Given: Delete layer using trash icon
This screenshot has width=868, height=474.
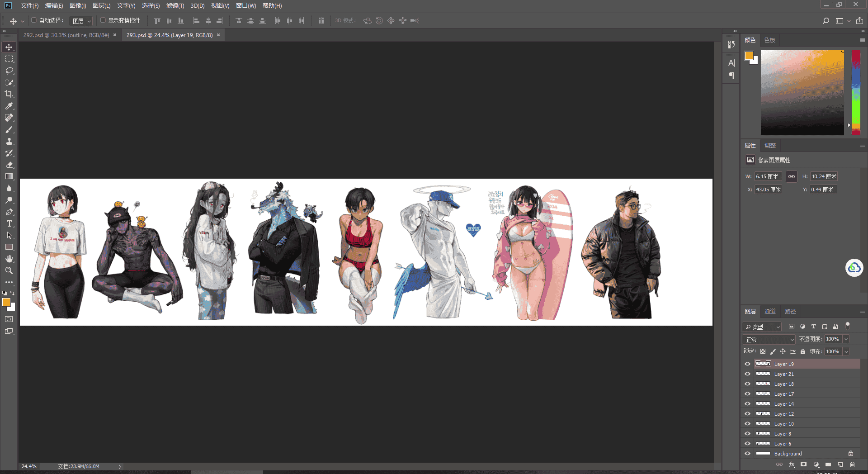Looking at the screenshot, I should pyautogui.click(x=852, y=465).
